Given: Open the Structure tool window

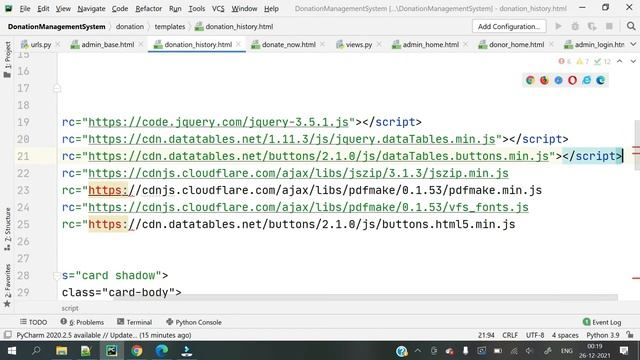Looking at the screenshot, I should pyautogui.click(x=7, y=229).
